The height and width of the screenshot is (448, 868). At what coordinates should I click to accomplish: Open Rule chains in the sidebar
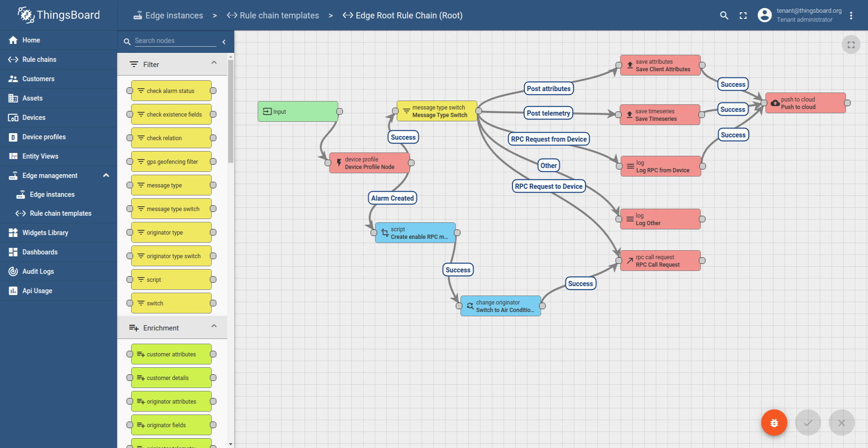(59, 59)
